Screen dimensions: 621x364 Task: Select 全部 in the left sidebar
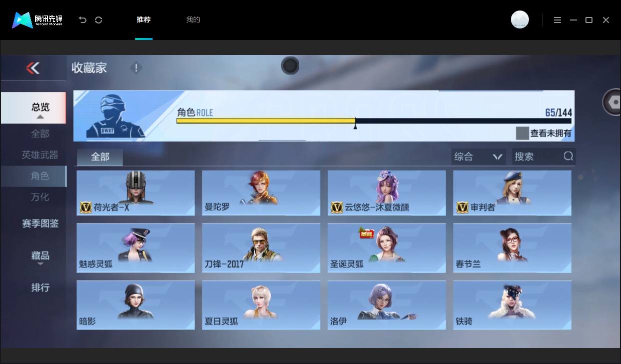click(x=40, y=134)
